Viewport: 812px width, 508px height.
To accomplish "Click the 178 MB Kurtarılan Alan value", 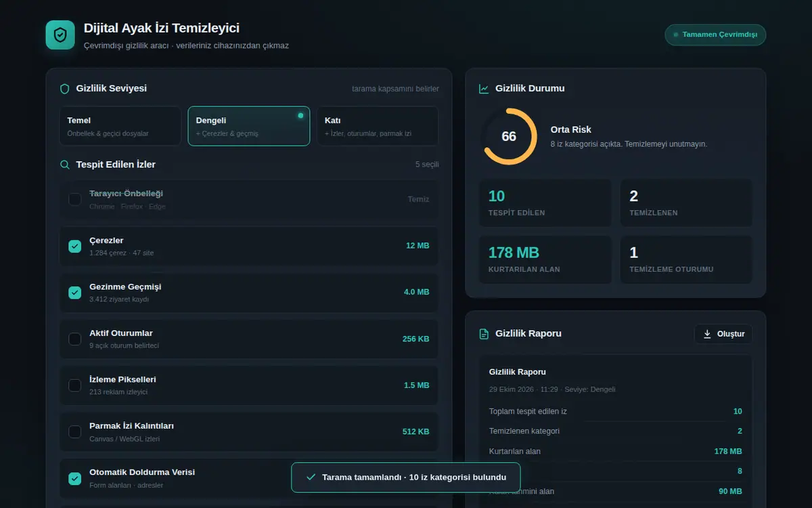I will pos(514,253).
